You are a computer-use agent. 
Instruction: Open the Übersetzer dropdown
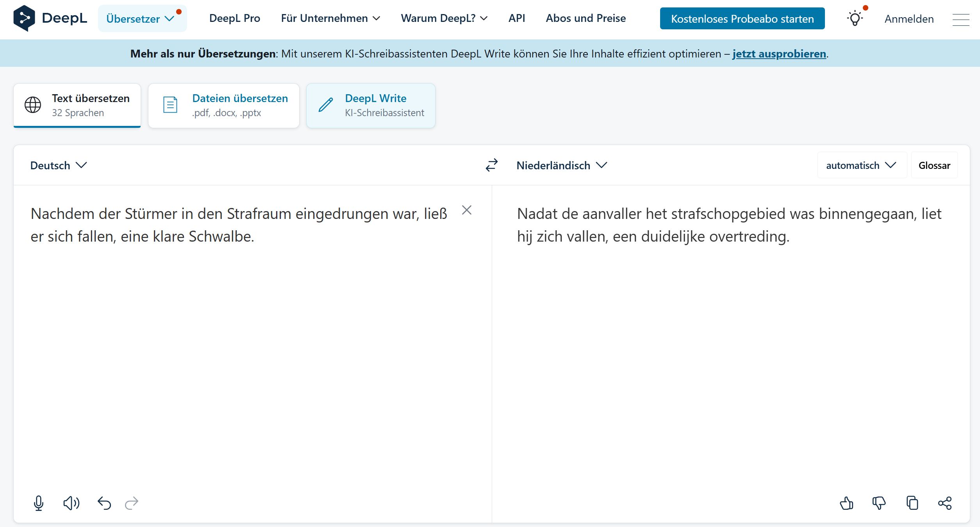(142, 18)
